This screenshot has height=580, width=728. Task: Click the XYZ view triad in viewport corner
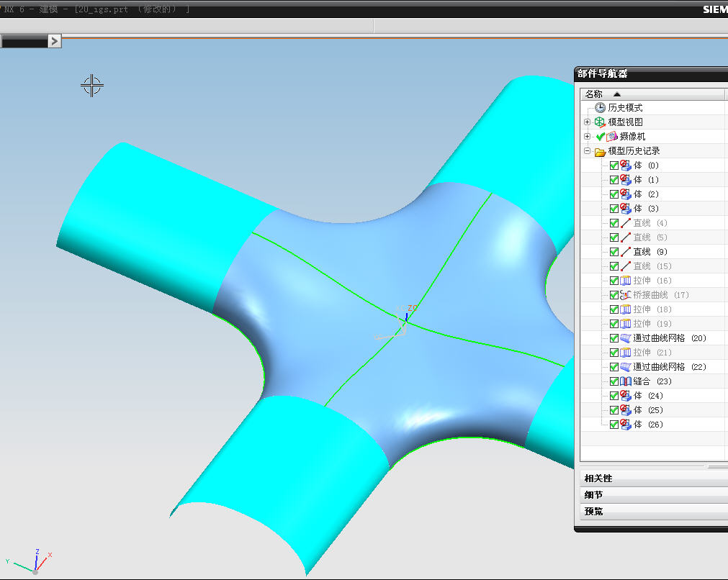coord(30,561)
